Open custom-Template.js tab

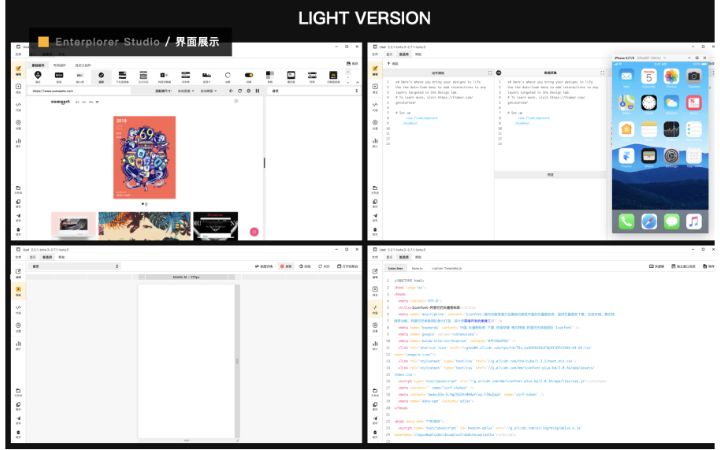point(446,268)
